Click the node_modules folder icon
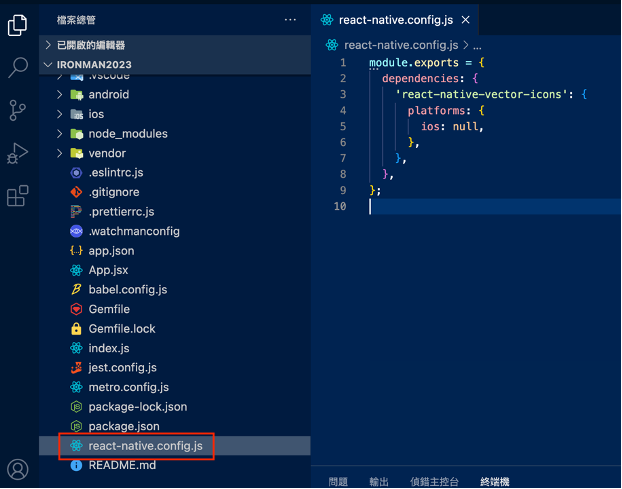The image size is (622, 489). tap(77, 134)
